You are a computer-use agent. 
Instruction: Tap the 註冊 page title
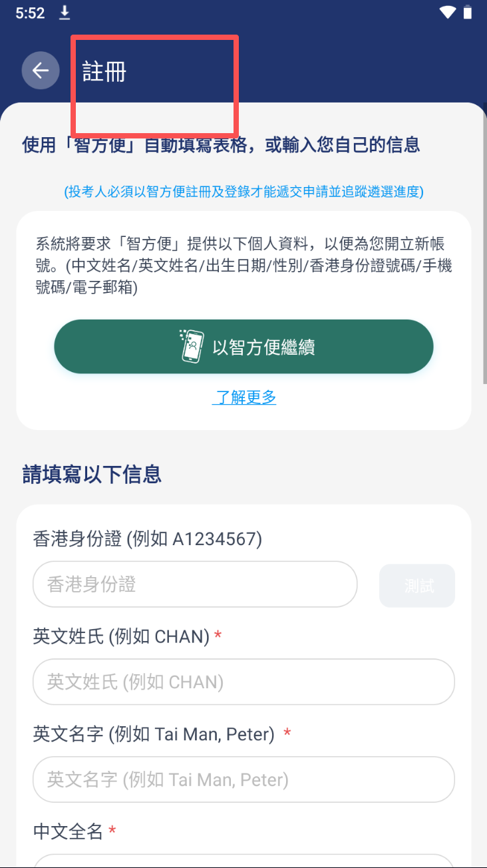(x=104, y=72)
